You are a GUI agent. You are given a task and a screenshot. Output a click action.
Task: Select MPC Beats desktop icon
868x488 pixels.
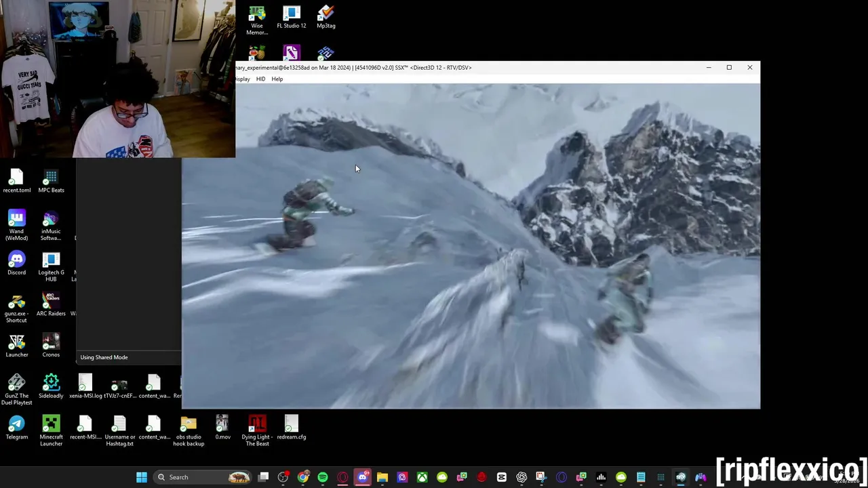tap(51, 182)
